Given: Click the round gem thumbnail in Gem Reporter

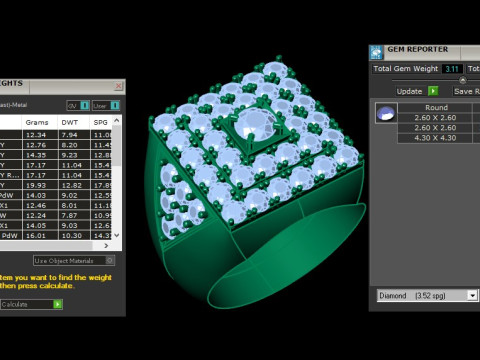Looking at the screenshot, I should coord(386,113).
